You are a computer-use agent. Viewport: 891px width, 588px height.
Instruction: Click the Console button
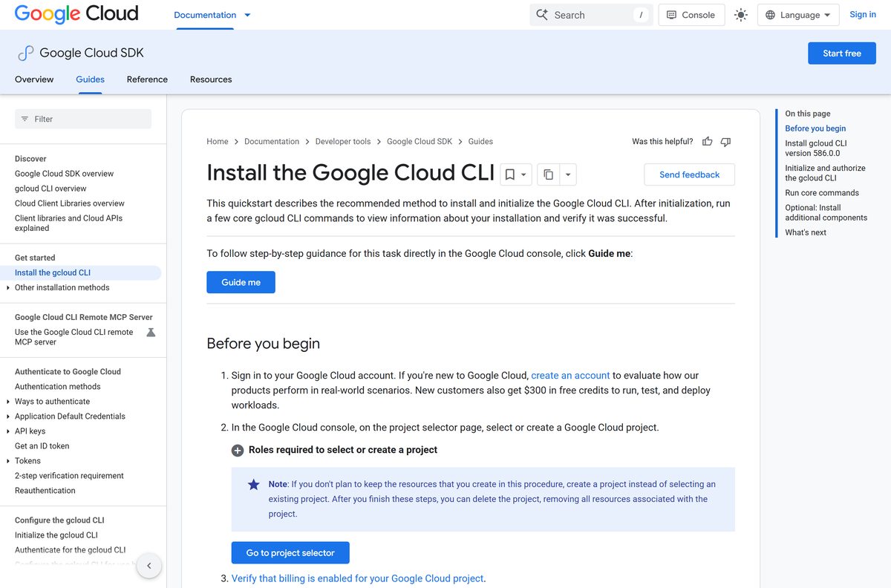(691, 15)
